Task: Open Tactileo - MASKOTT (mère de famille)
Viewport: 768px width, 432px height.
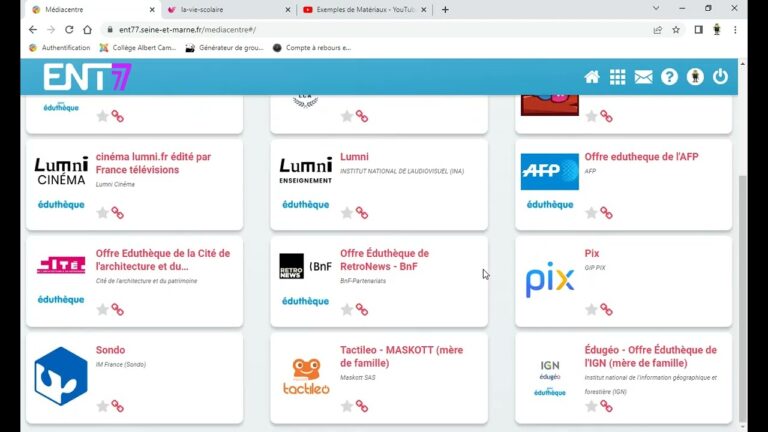Action: [402, 356]
